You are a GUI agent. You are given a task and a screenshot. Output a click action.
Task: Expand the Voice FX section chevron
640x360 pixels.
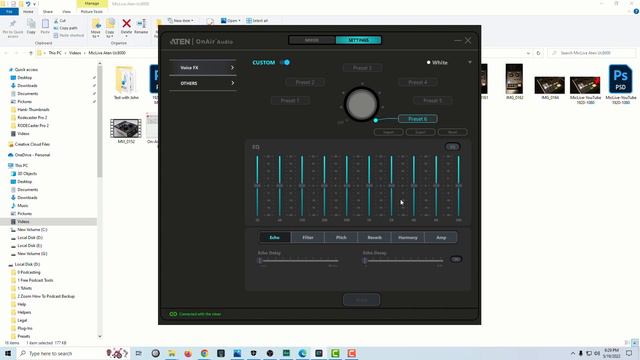(232, 68)
